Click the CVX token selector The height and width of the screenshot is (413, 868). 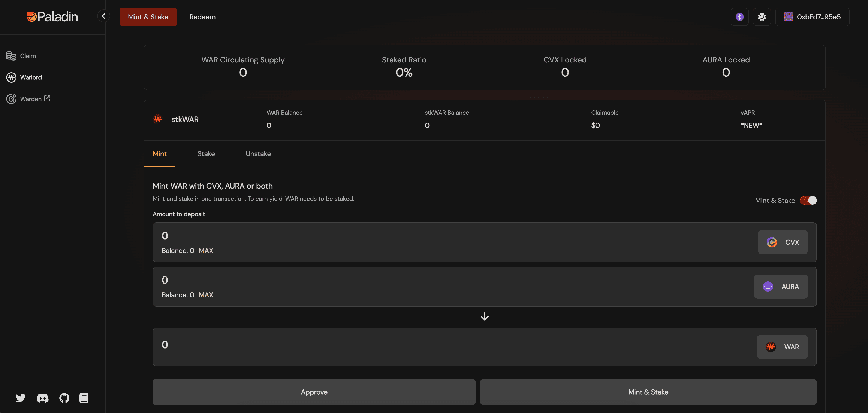782,242
